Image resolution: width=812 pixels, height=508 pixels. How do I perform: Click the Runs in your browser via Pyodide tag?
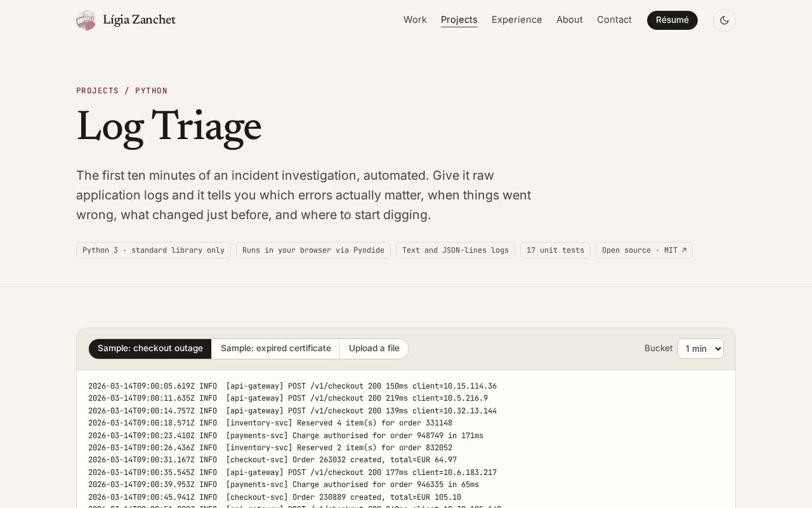click(x=313, y=250)
